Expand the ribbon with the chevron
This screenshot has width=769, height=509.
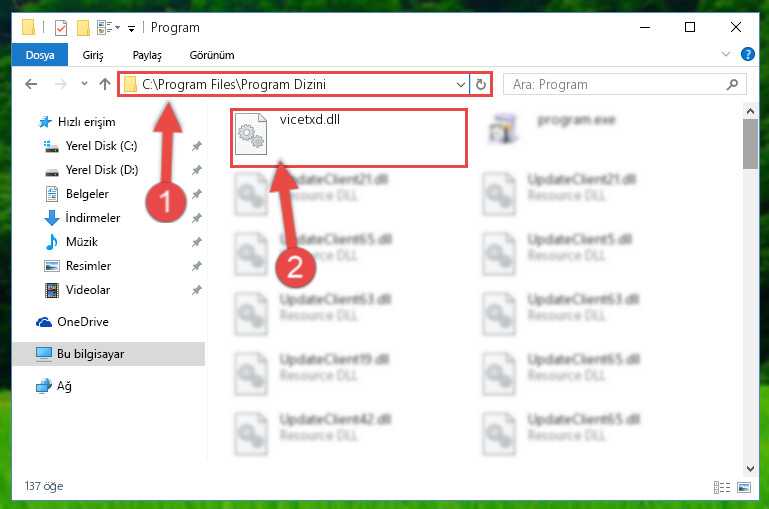pos(726,54)
